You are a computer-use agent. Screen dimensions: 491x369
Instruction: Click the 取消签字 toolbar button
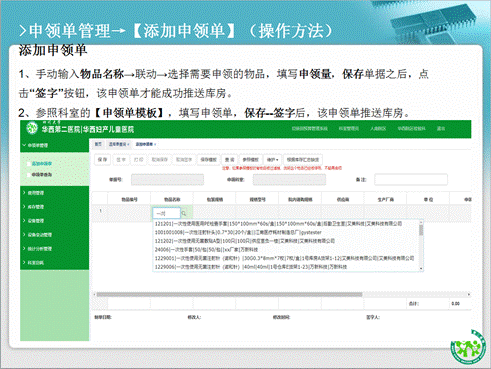point(184,160)
